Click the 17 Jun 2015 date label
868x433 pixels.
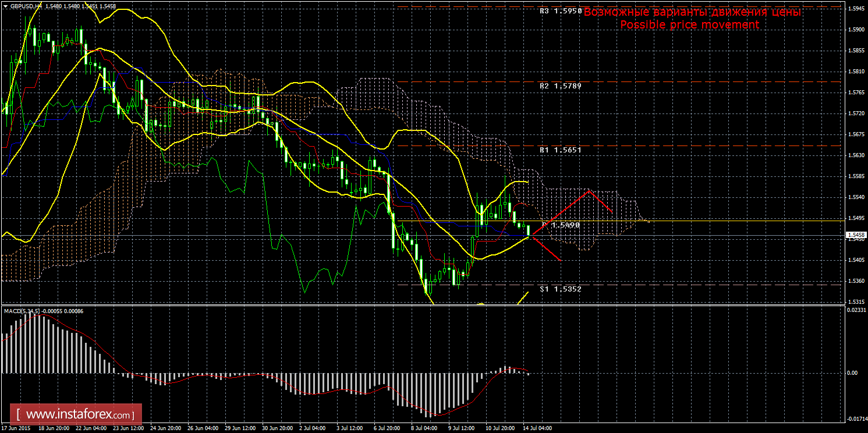pyautogui.click(x=17, y=428)
